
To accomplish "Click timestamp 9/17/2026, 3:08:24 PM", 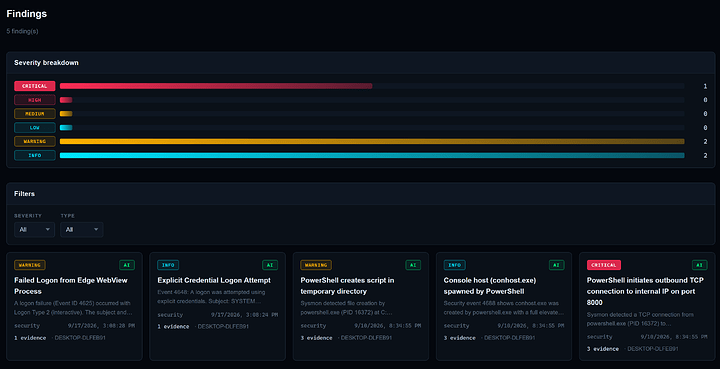I will pyautogui.click(x=244, y=315).
